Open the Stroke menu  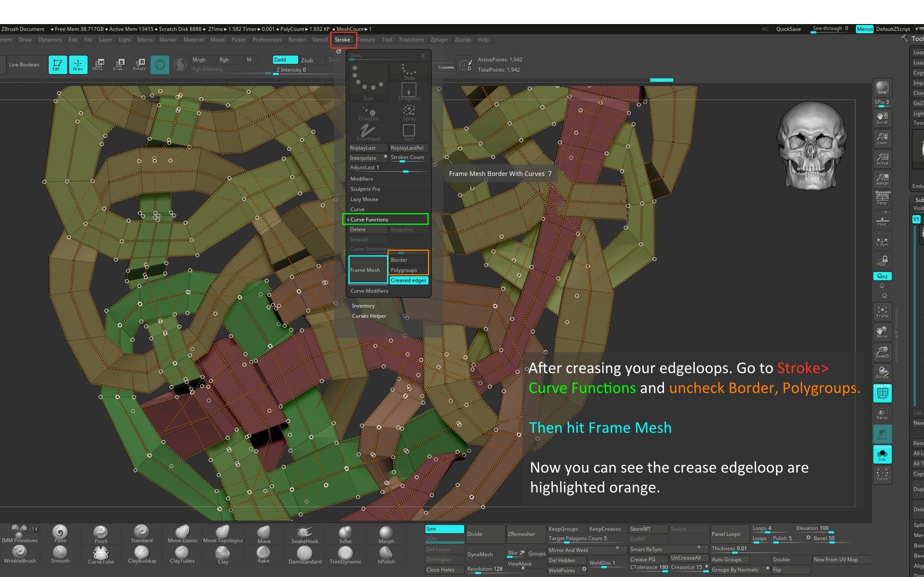(x=343, y=40)
